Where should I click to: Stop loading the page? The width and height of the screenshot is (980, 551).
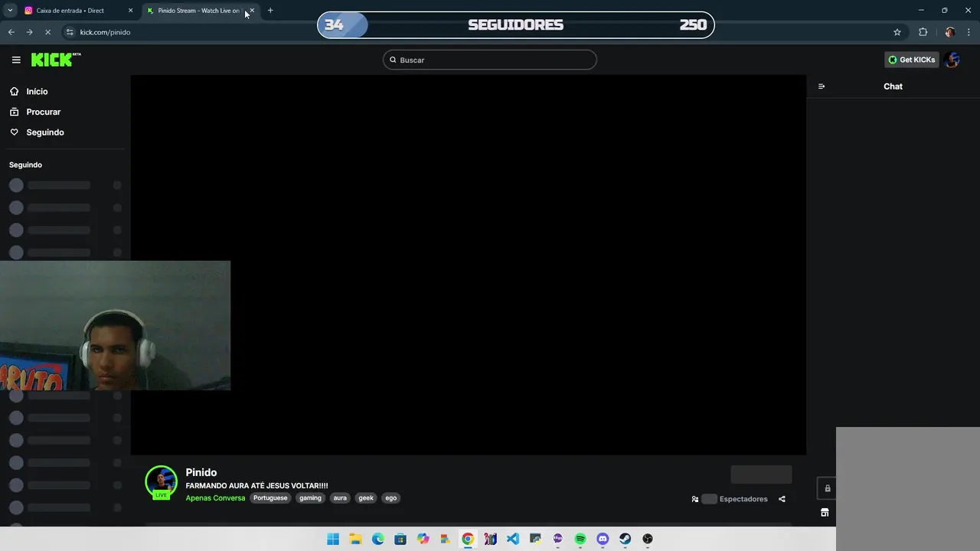pos(47,32)
